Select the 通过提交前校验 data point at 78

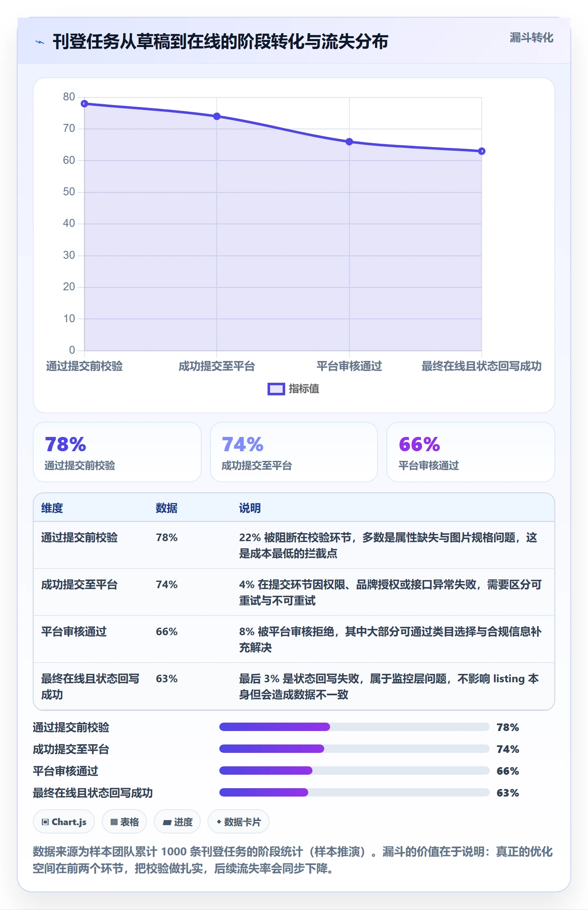(84, 103)
